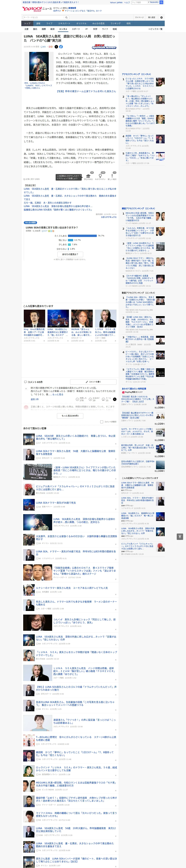186x868 pixels.
Task: Focus the ウェブ検索 input field
Action: (139, 2)
